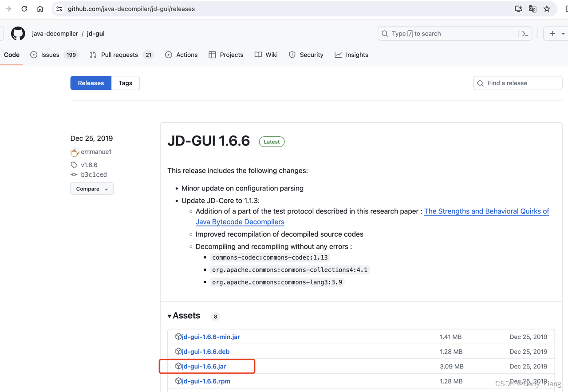This screenshot has width=568, height=392.
Task: Click the Assets count badge 8
Action: [x=216, y=317]
